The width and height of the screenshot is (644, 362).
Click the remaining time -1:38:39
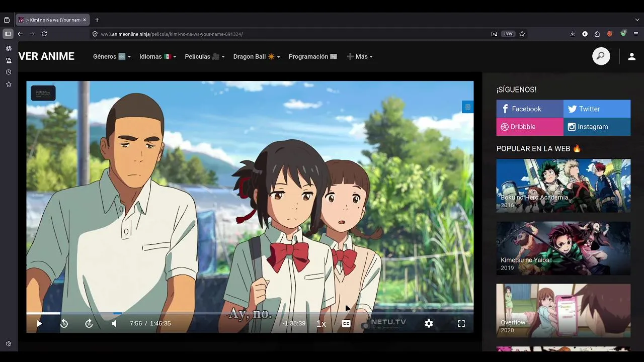294,324
